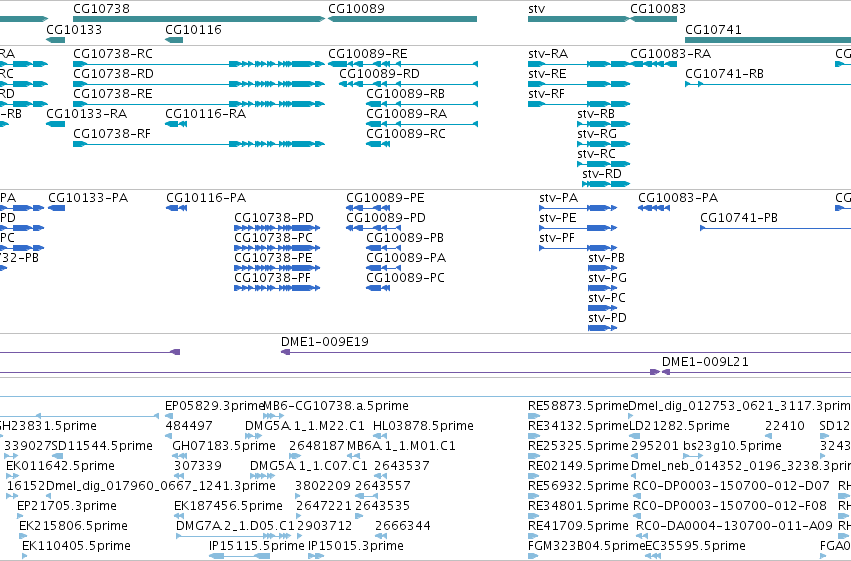Select transcript CG10738-RE label
This screenshot has width=851, height=561.
click(x=113, y=94)
